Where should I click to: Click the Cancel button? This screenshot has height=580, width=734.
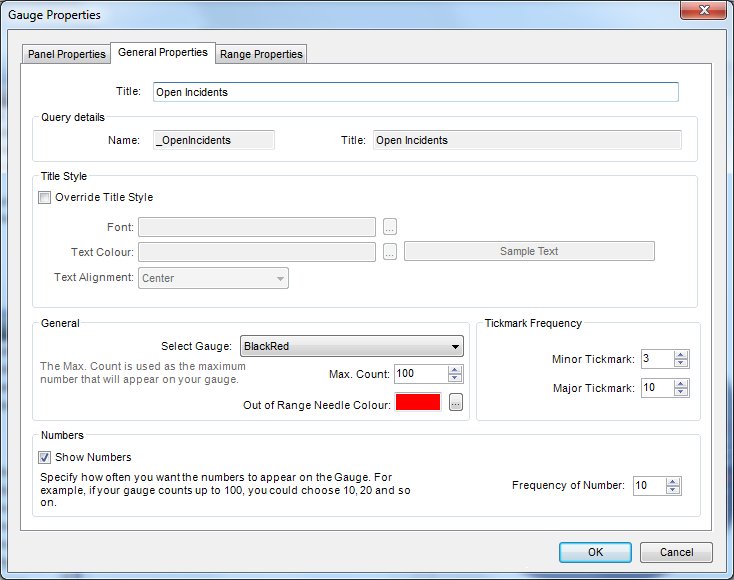point(676,552)
